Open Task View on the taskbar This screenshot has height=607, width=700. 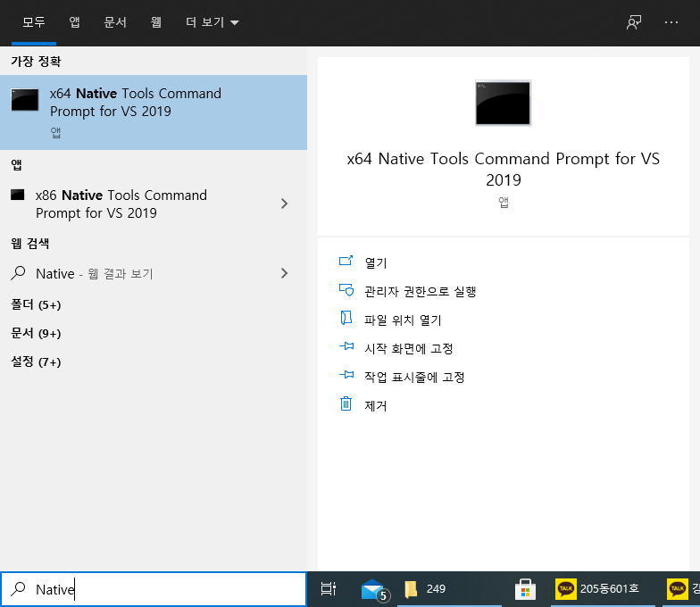point(329,589)
